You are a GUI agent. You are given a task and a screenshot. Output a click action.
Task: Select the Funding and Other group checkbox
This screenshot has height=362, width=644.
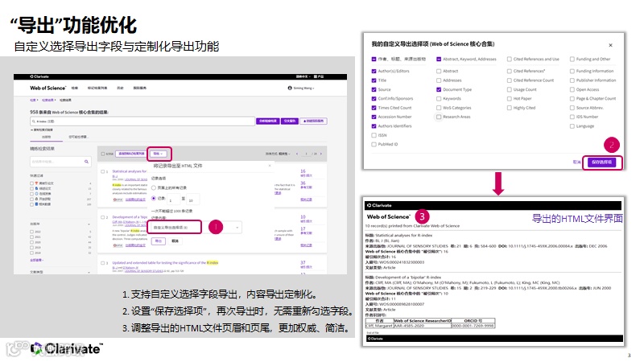572,59
